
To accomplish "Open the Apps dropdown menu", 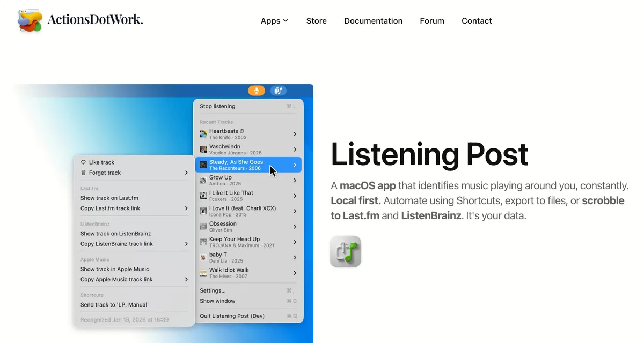I will [274, 21].
